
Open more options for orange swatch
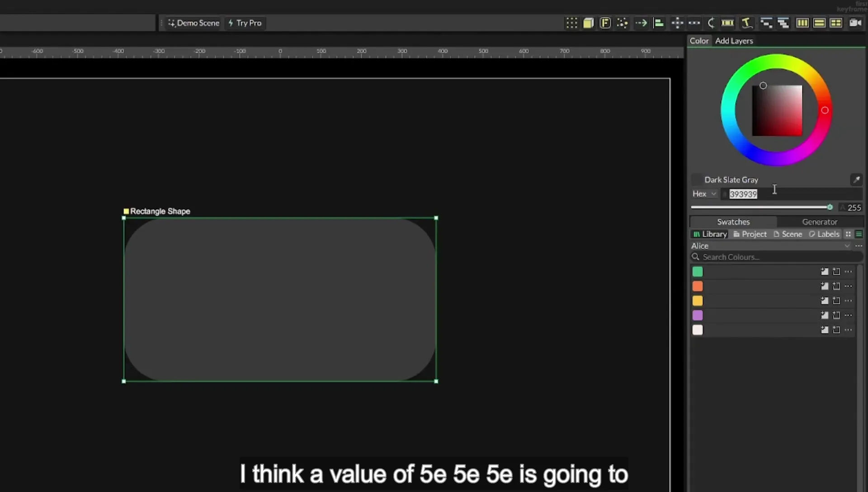coord(848,286)
